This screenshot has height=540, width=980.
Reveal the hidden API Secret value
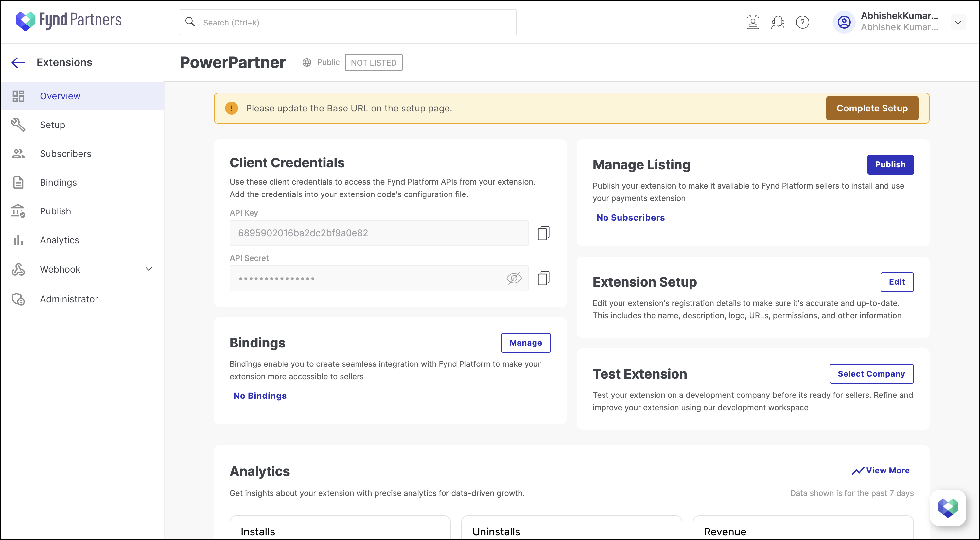514,278
